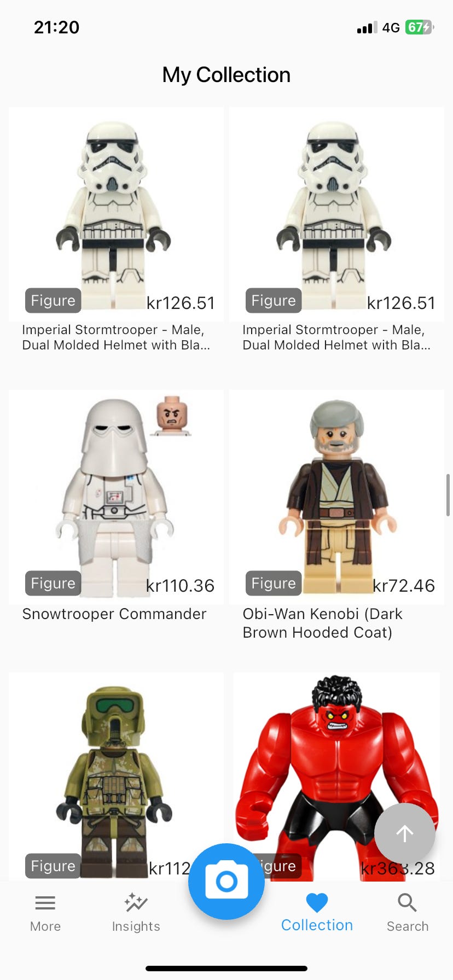
Task: Select the Collection heart icon
Action: [x=317, y=903]
